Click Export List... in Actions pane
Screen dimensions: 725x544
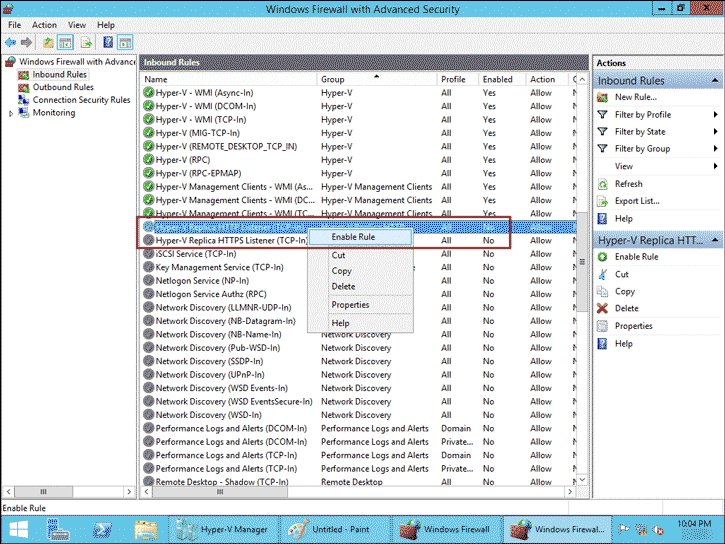click(637, 201)
